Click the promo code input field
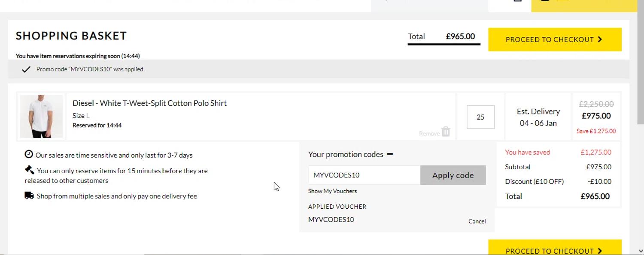The height and width of the screenshot is (255, 644). (x=364, y=175)
